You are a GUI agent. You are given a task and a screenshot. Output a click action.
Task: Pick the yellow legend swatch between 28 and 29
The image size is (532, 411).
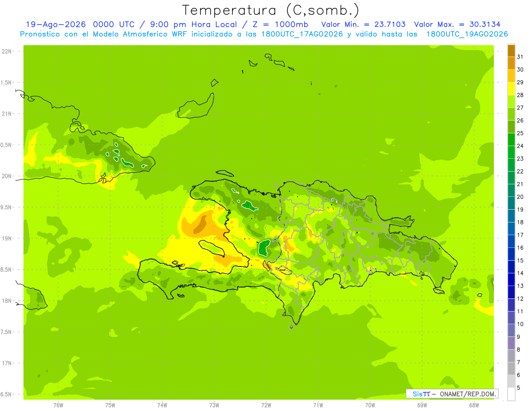(x=511, y=89)
